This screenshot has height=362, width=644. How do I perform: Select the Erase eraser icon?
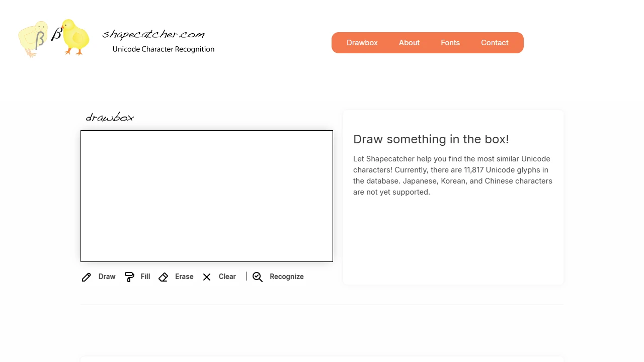pos(163,277)
